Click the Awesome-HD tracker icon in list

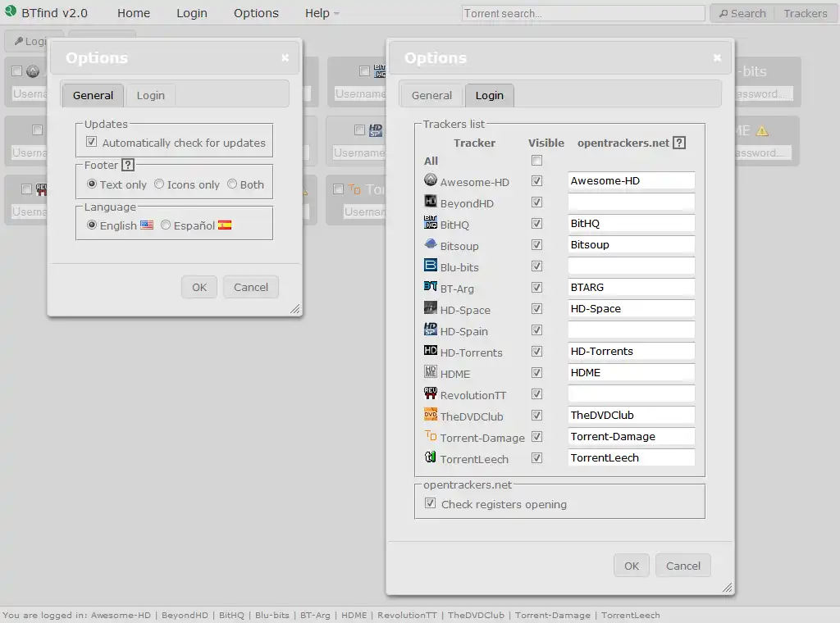430,180
